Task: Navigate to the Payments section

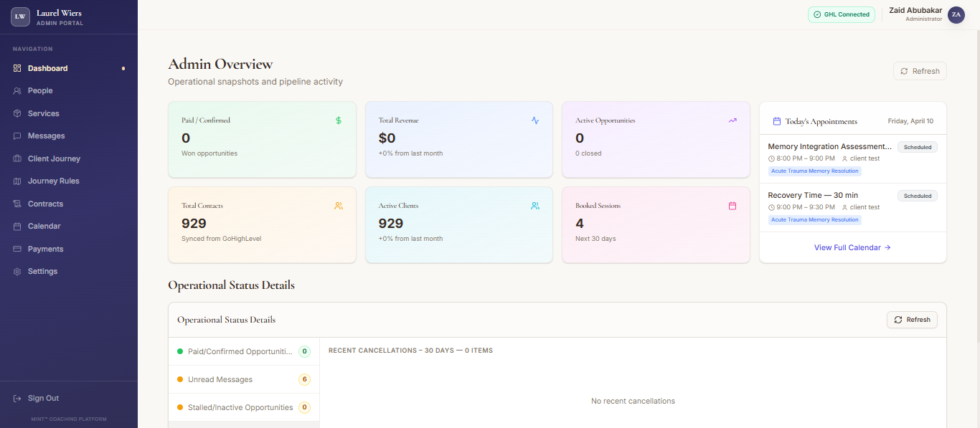Action: pos(45,249)
